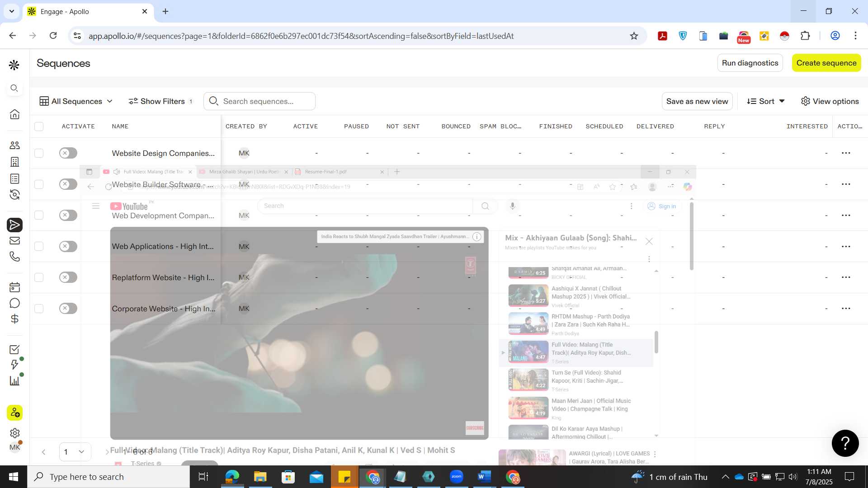Activate Website Design Companies sequence toggle
Screen dimensions: 868x488
click(68, 153)
